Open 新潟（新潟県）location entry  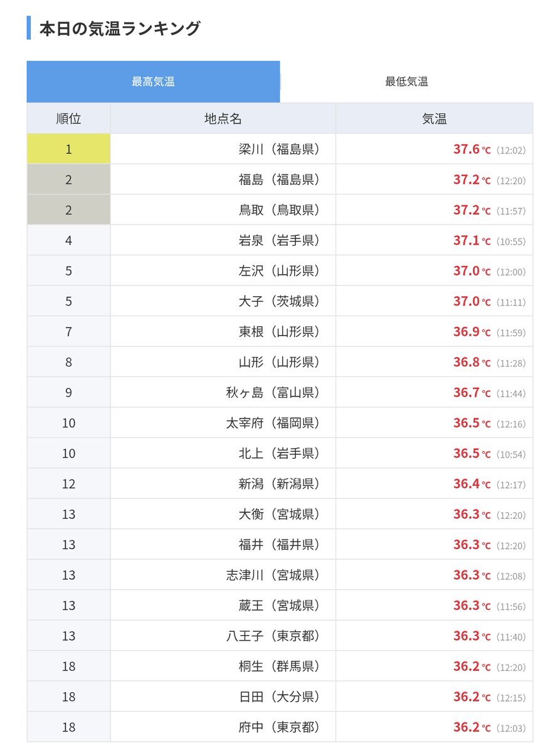point(279,484)
